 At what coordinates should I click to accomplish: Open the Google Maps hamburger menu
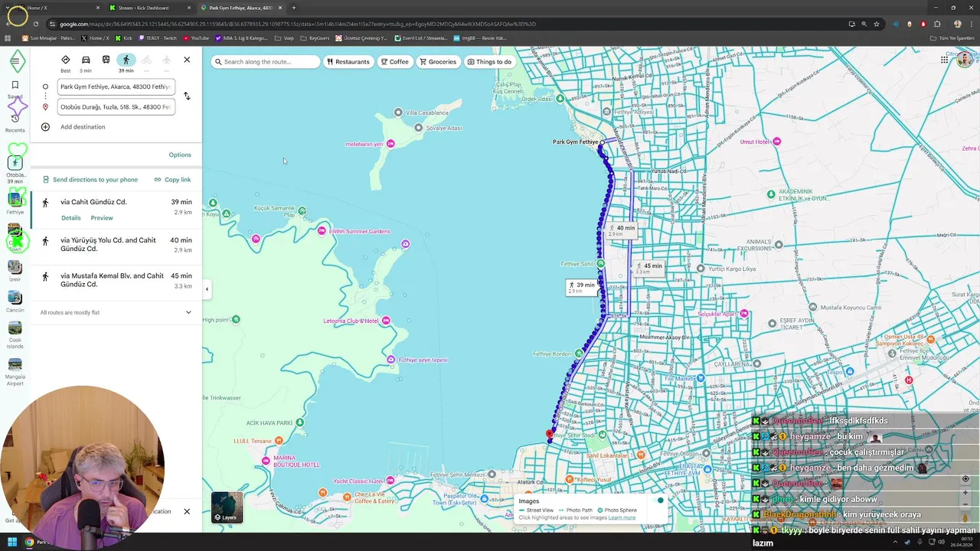(15, 61)
